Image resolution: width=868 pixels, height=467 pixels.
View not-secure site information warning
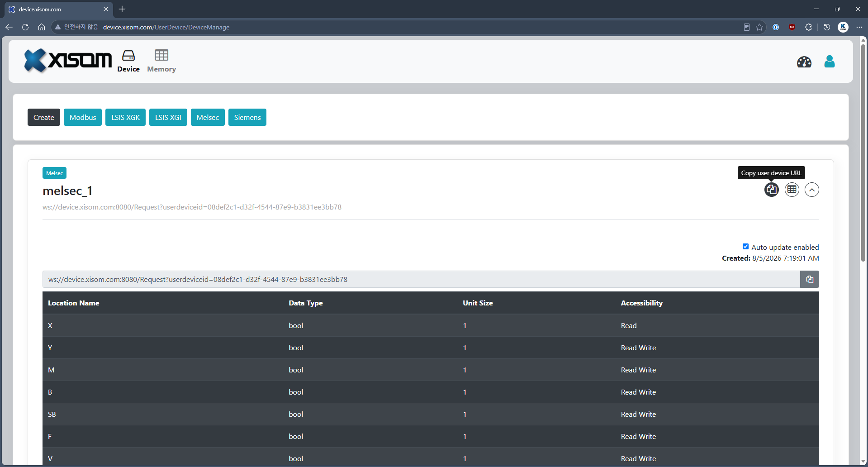76,27
